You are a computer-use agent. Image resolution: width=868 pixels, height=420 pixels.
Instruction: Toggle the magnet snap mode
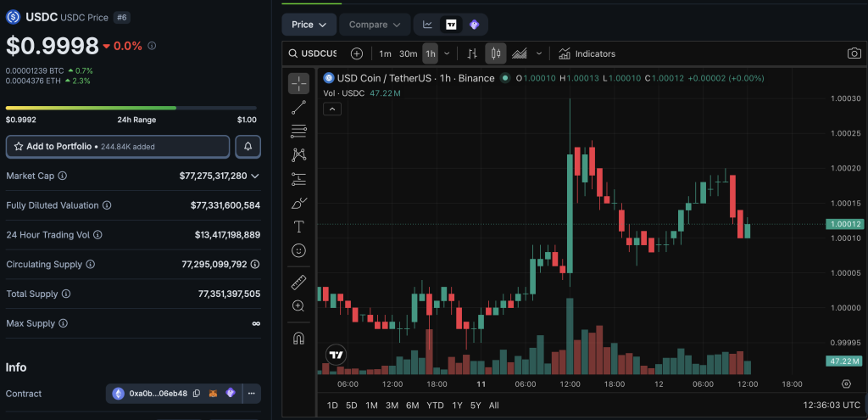[x=298, y=338]
